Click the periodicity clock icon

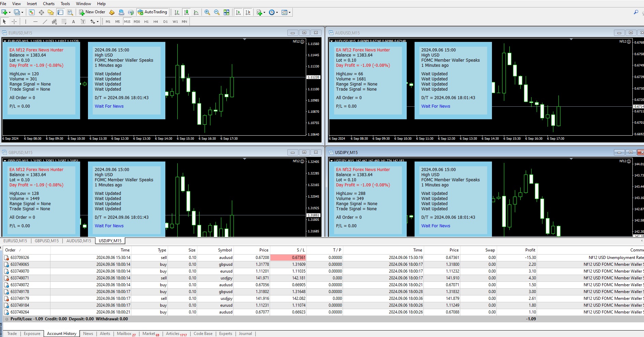[x=272, y=12]
